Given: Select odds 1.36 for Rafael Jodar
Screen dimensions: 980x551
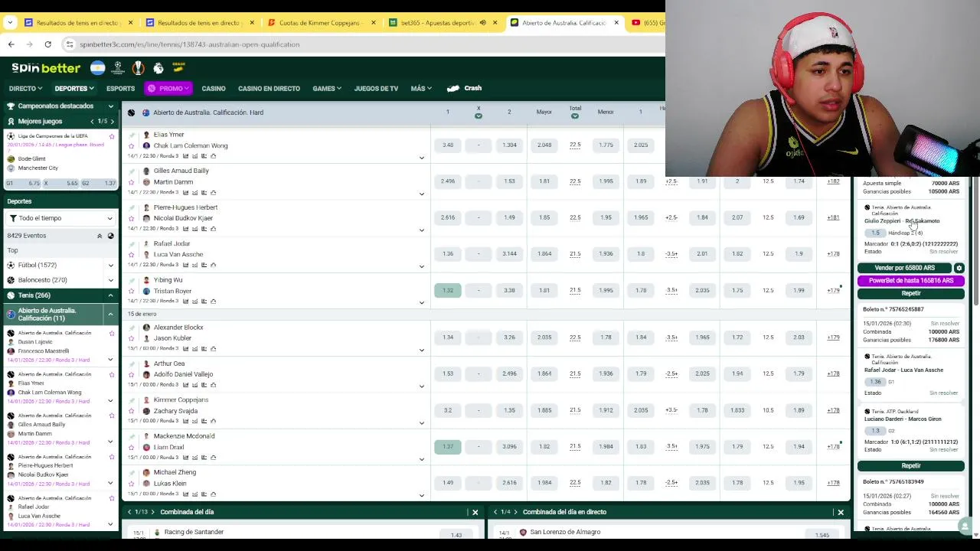Looking at the screenshot, I should pyautogui.click(x=448, y=254).
